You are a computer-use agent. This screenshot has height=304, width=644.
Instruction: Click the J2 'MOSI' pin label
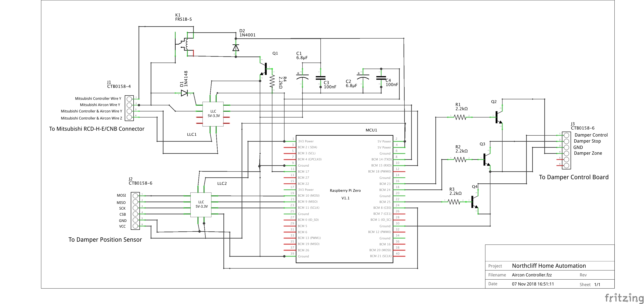click(x=121, y=195)
